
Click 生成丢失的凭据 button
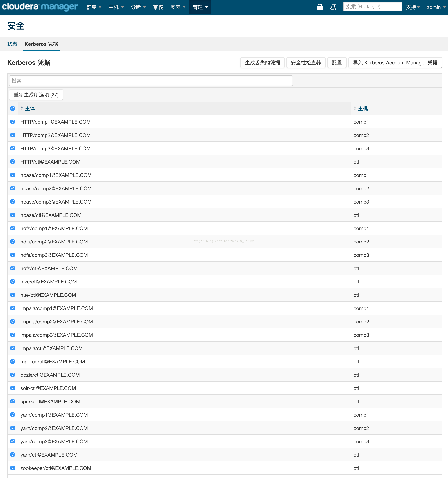pos(262,63)
